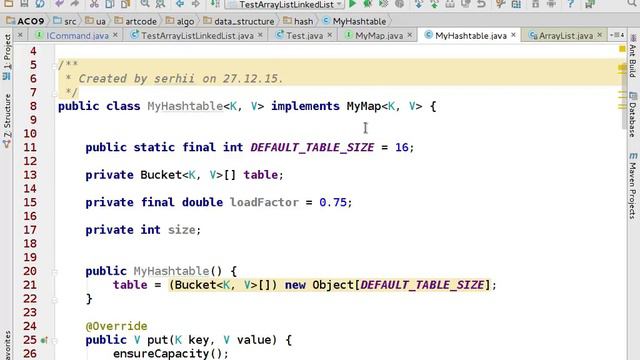Toggle the Maven Projects tool window
The image size is (640, 360).
(x=633, y=186)
